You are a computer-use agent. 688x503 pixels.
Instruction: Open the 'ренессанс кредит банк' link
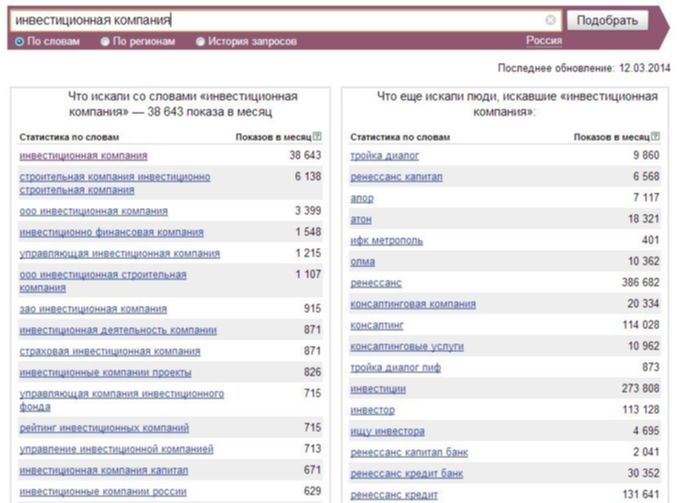407,474
